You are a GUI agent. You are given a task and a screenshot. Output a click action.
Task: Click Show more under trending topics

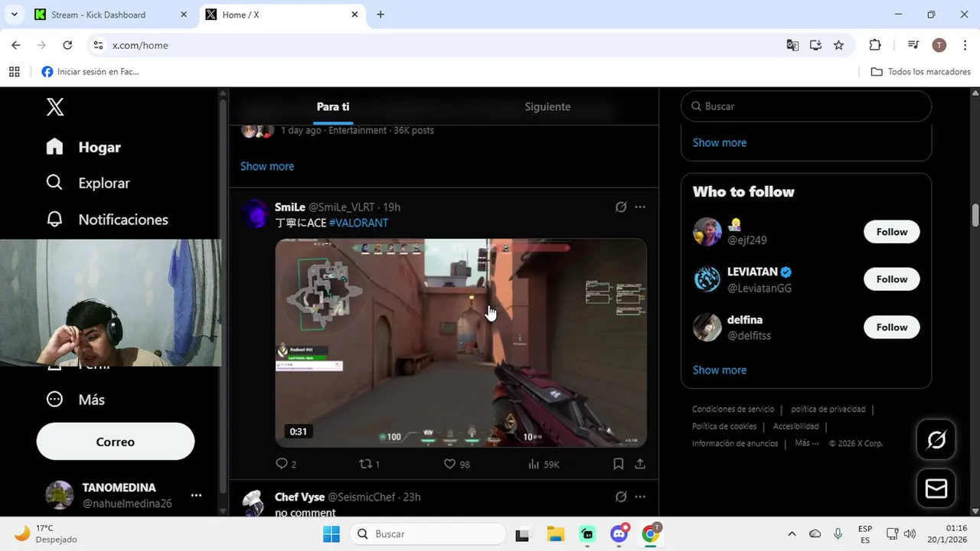click(267, 166)
